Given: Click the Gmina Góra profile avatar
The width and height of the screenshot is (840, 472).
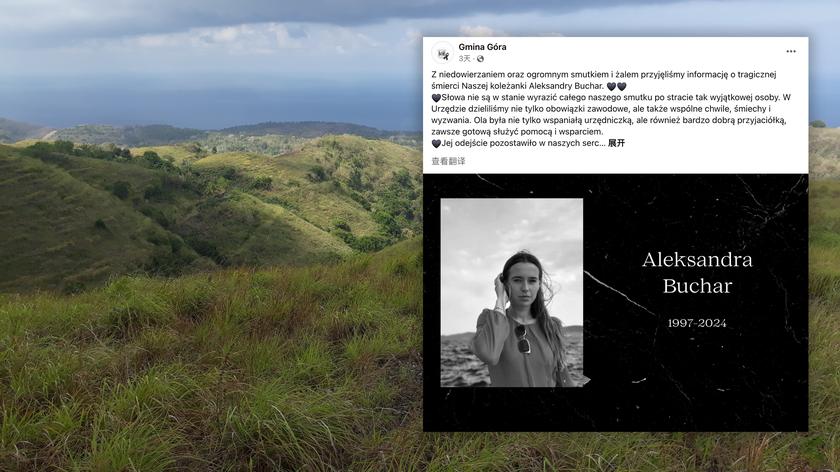Looking at the screenshot, I should pos(442,53).
